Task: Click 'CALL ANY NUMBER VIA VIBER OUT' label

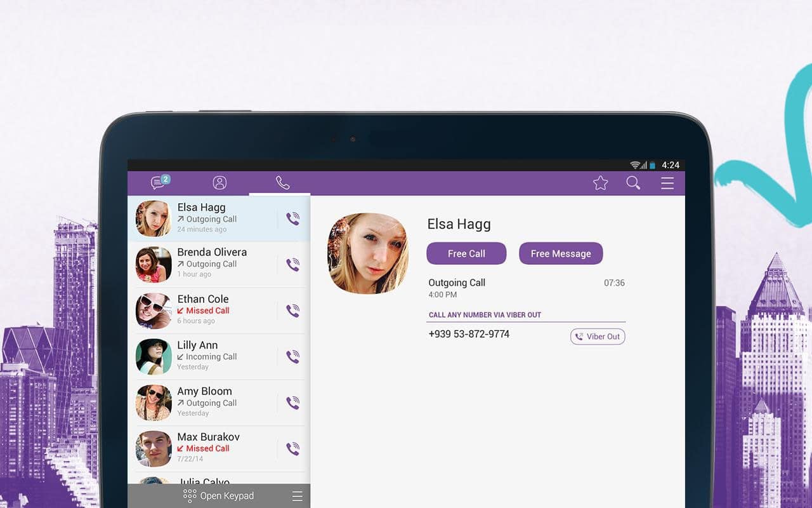Action: (485, 315)
